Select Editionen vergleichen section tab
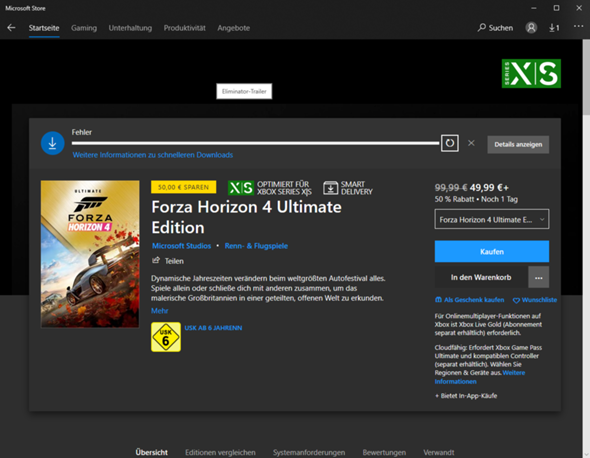Screen dimensions: 590x458 point(220,452)
